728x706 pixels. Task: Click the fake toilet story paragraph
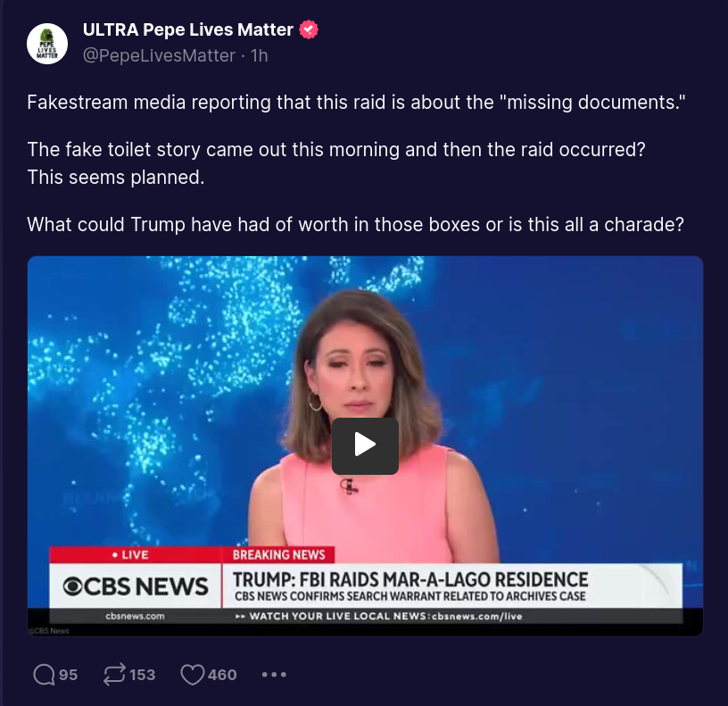336,163
